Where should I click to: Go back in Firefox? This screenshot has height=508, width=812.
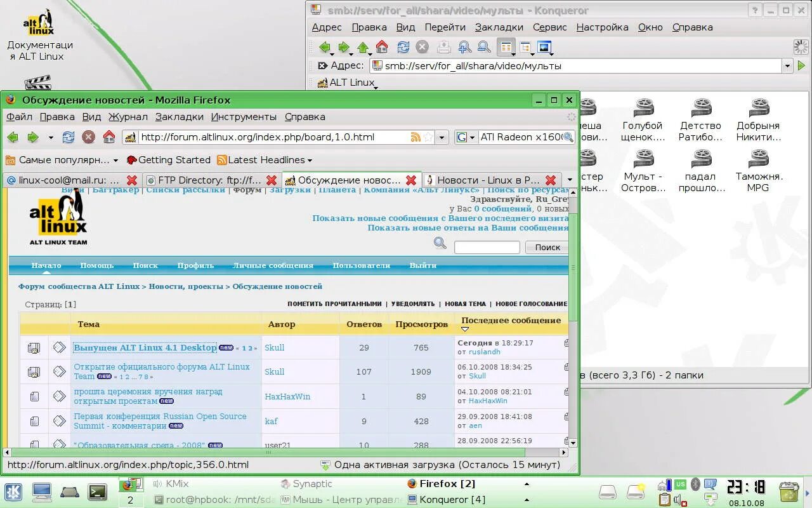tap(13, 137)
